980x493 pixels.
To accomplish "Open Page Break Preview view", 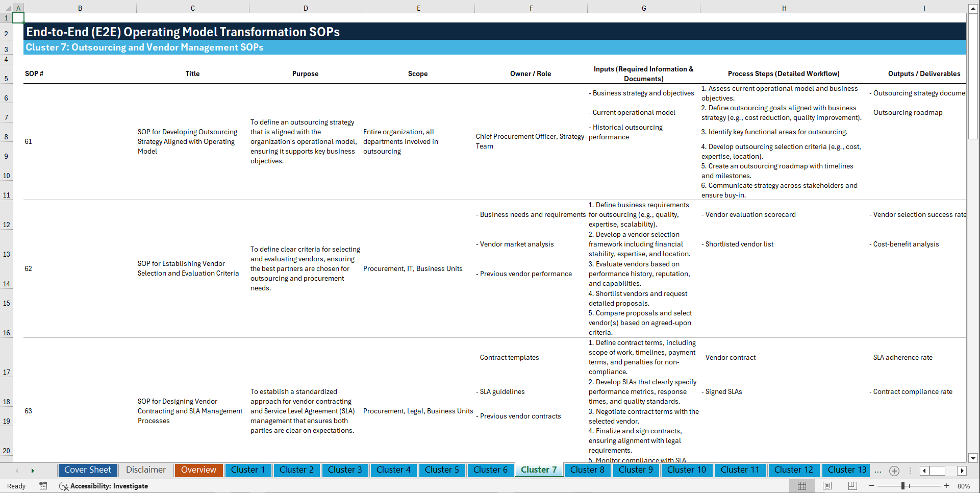I will [x=852, y=486].
